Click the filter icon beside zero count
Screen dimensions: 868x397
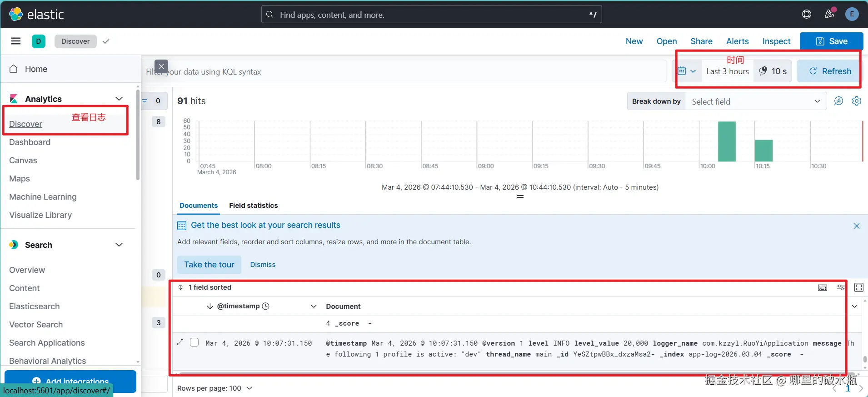(145, 101)
